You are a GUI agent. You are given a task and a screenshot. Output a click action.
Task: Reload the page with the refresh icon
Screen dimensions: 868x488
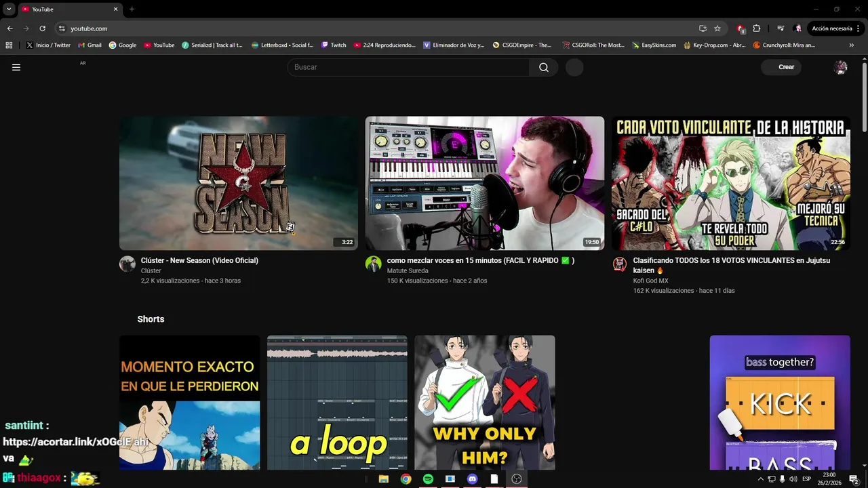[42, 28]
